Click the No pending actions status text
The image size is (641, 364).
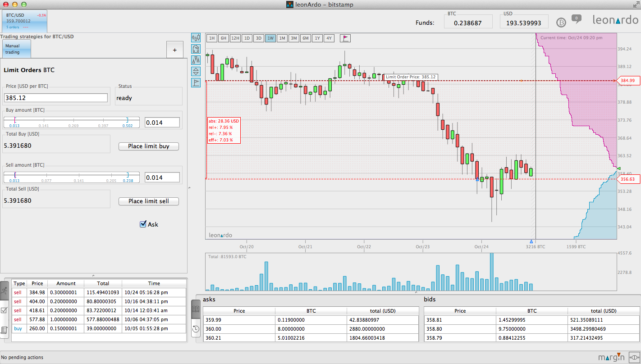(x=23, y=357)
